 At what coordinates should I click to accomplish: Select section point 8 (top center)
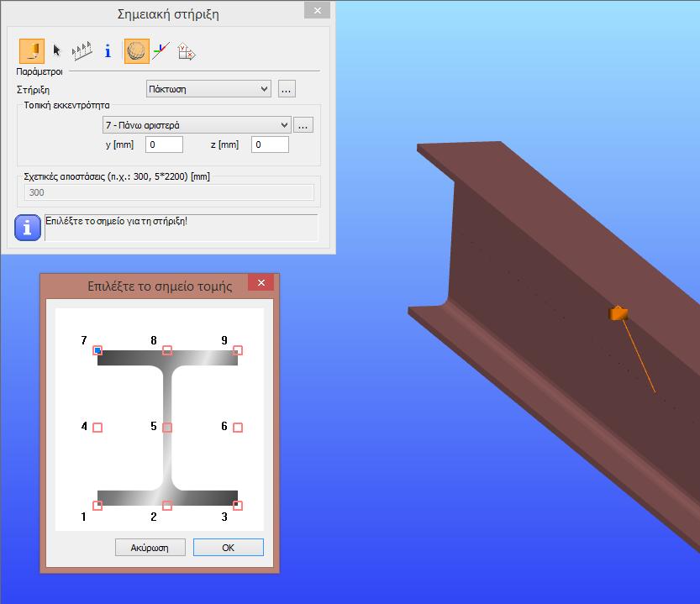click(x=167, y=350)
